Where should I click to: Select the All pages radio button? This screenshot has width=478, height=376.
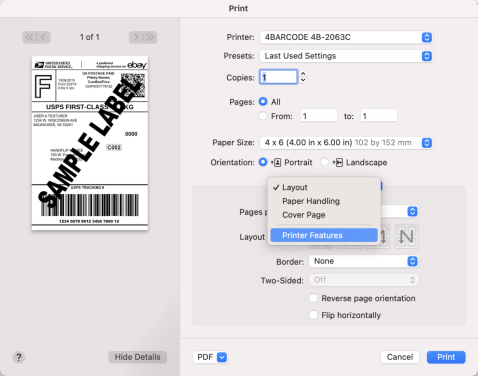click(263, 101)
